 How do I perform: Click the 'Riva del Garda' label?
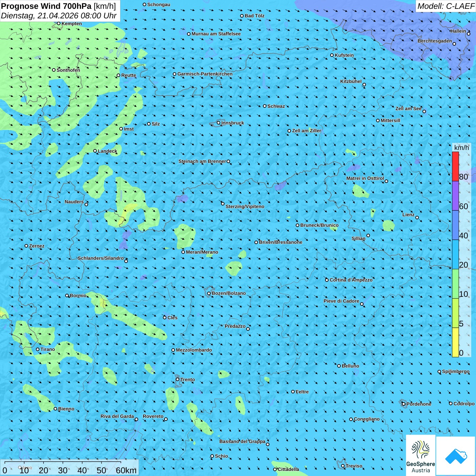click(x=117, y=416)
